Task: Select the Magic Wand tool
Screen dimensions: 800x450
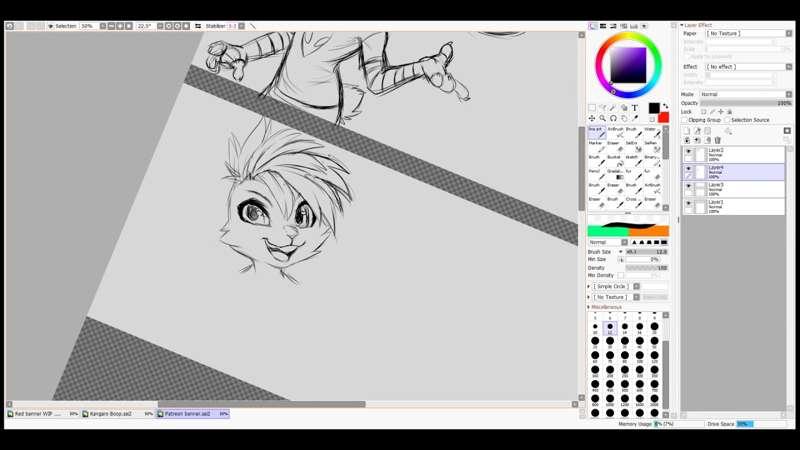Action: pyautogui.click(x=613, y=108)
